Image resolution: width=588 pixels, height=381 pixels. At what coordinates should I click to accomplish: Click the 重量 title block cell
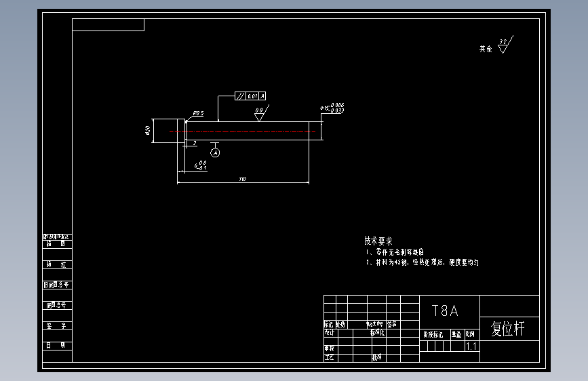[x=456, y=334]
